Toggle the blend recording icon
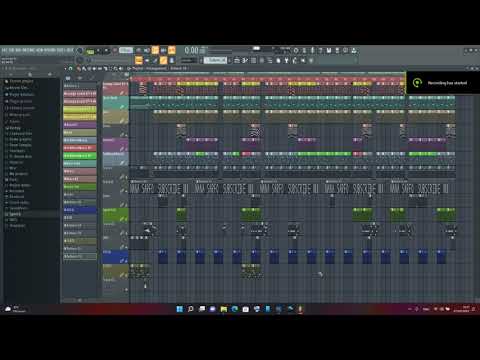Viewport: 480px width, 360px height. (163, 50)
